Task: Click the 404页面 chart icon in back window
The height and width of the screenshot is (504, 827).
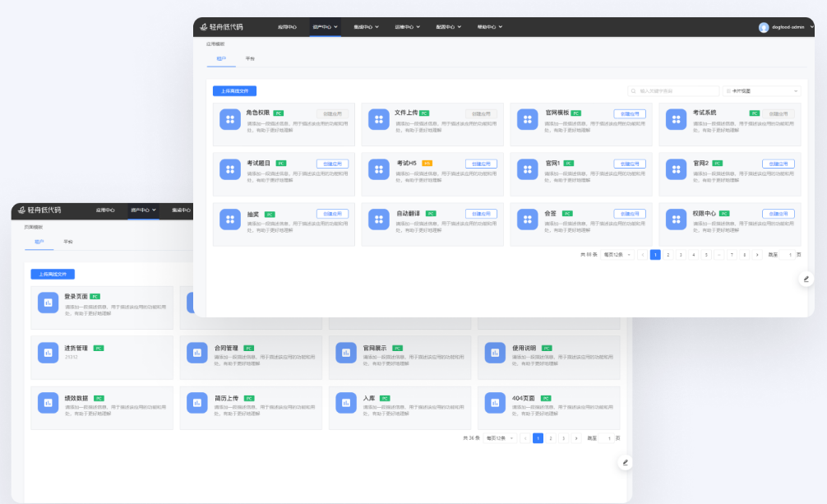Action: pyautogui.click(x=495, y=403)
